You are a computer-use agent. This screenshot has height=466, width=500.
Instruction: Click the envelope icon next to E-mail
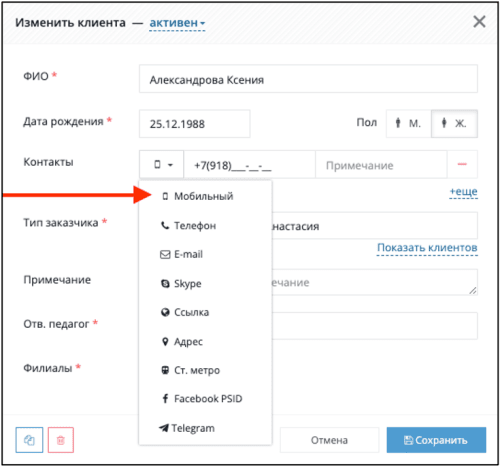pyautogui.click(x=165, y=255)
